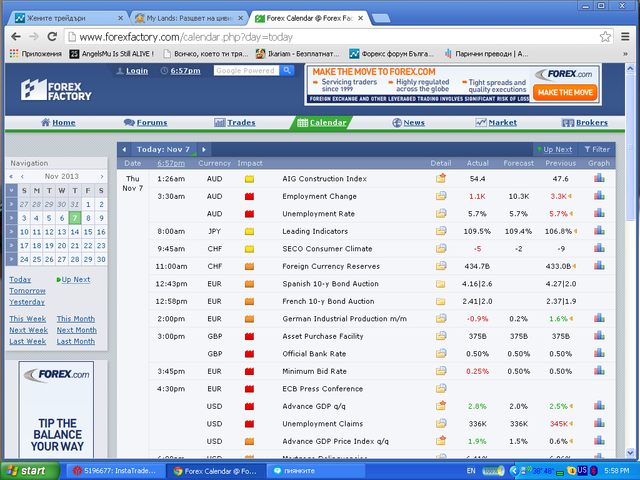This screenshot has height=480, width=640.
Task: Open detail folder for ECB Press Conference
Action: (x=440, y=389)
